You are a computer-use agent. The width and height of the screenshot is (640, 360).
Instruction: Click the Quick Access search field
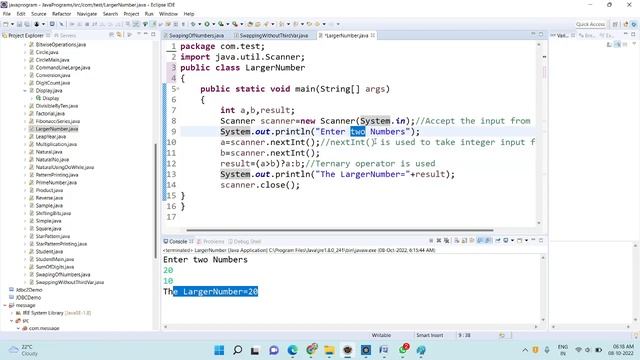coord(590,24)
